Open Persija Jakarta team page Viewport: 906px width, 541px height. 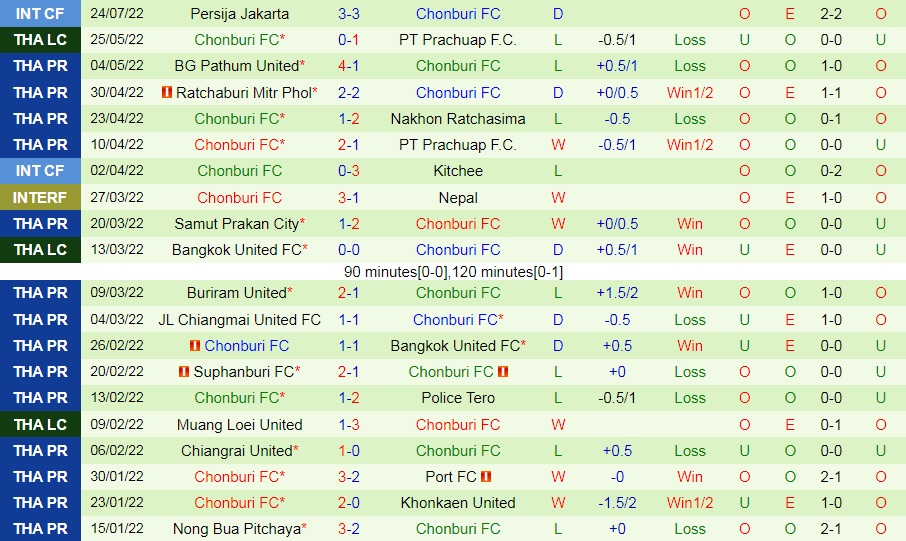pyautogui.click(x=239, y=14)
